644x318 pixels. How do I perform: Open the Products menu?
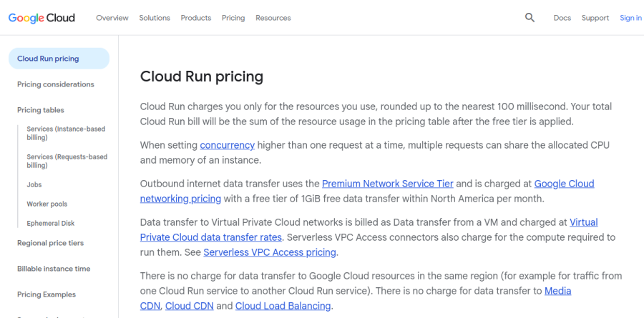(x=196, y=18)
